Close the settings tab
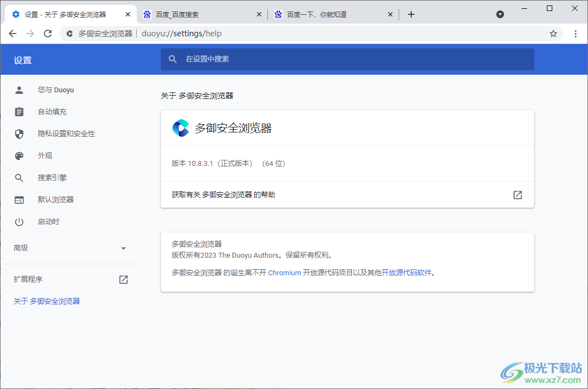Screen dimensions: 588x389 pyautogui.click(x=128, y=14)
